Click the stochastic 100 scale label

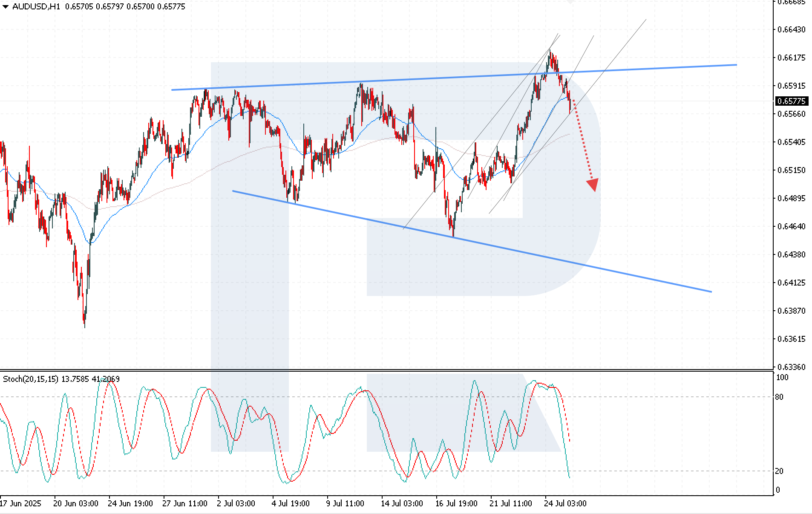[782, 378]
